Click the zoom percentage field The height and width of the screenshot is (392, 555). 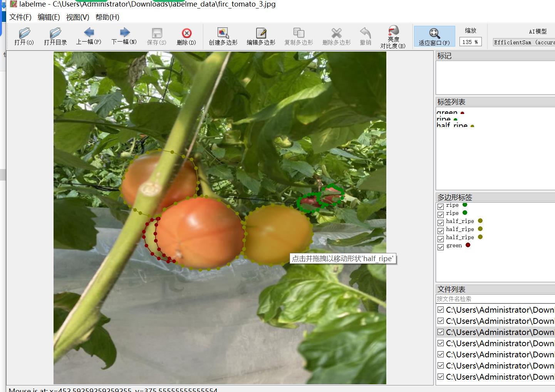[470, 42]
